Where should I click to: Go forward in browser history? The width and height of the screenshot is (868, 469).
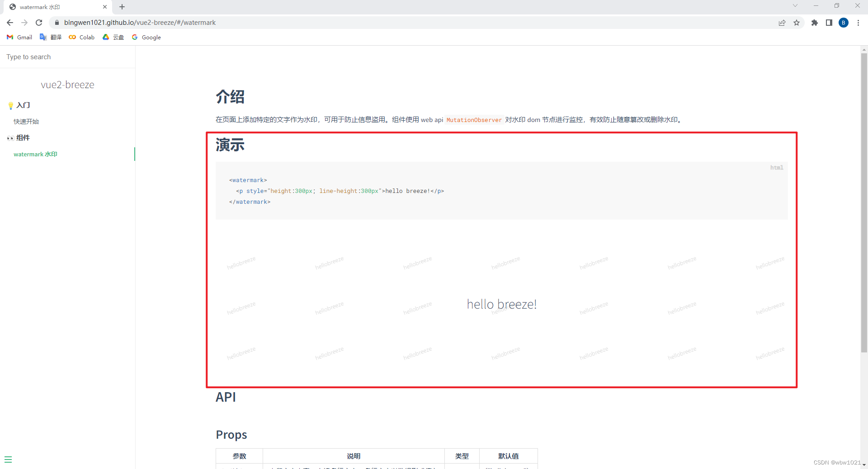(x=24, y=23)
